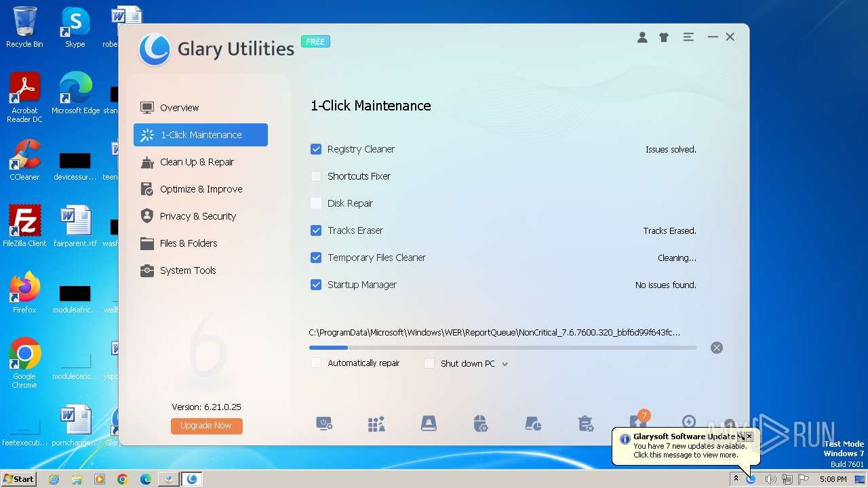Click the Chrome icon in the taskbar

(123, 479)
